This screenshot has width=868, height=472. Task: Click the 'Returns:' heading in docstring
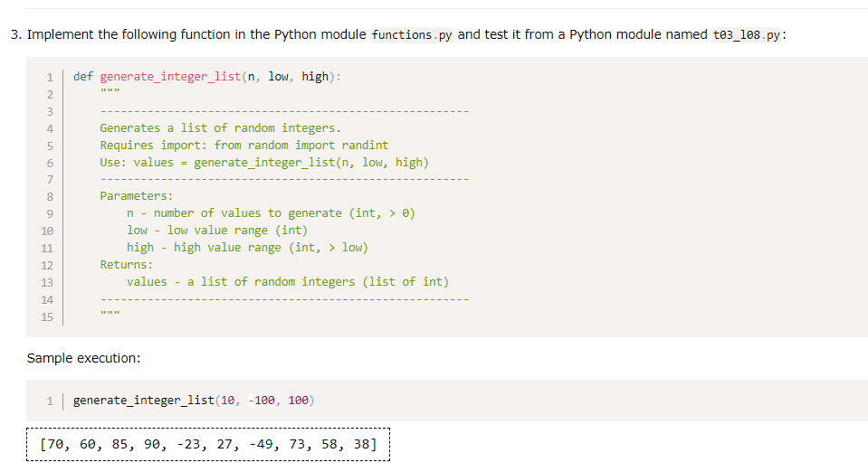point(126,265)
